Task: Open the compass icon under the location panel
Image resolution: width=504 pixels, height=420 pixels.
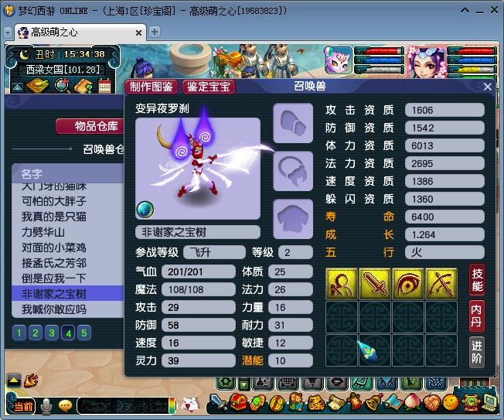Action: [37, 85]
